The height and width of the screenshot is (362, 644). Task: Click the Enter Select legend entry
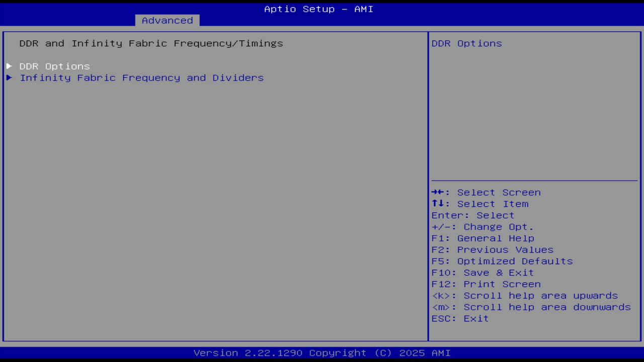point(472,215)
